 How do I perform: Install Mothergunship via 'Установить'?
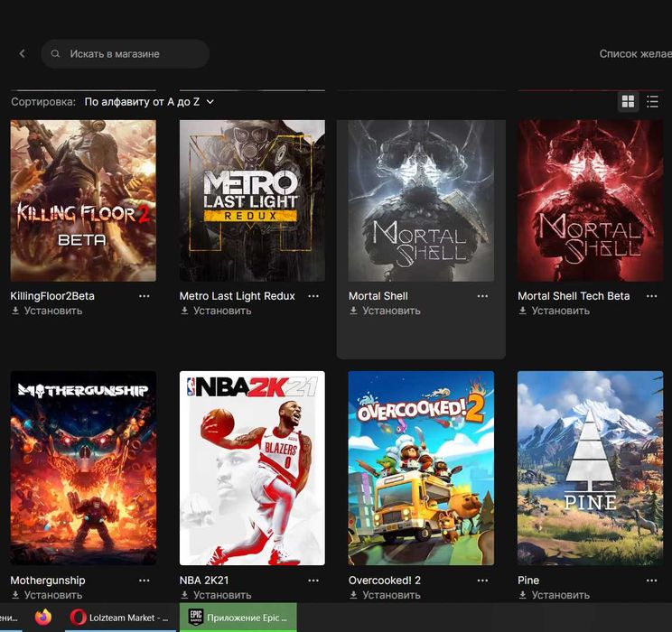coord(52,595)
